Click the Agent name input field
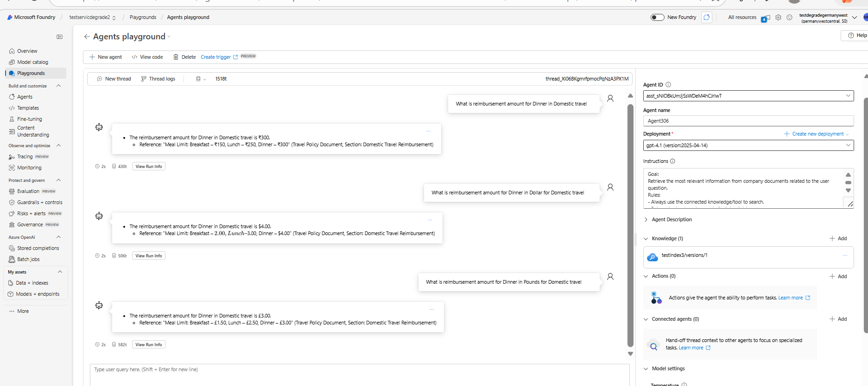 748,121
